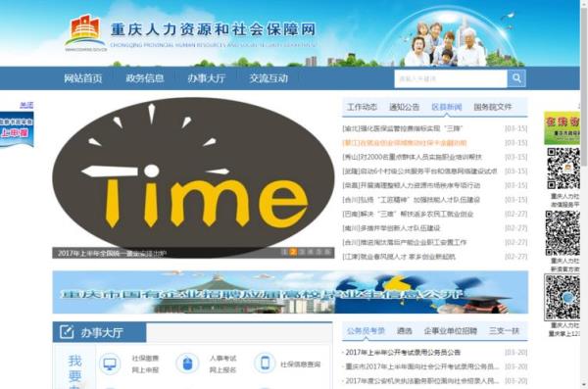The image size is (588, 389).
Task: Select carousel slide 1 indicator
Action: pos(284,252)
